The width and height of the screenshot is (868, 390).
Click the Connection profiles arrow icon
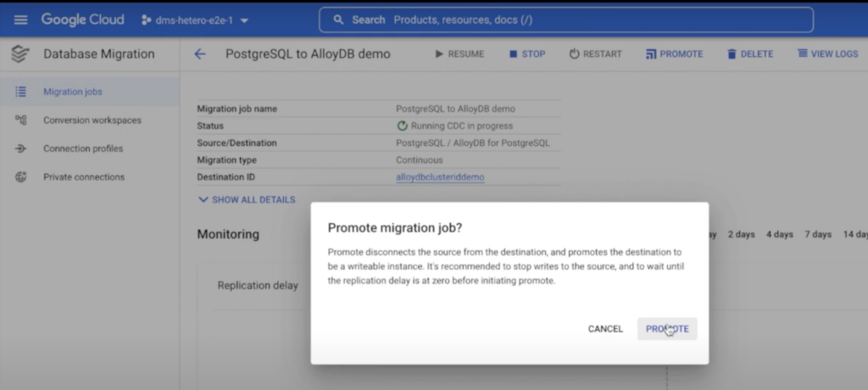click(x=20, y=148)
